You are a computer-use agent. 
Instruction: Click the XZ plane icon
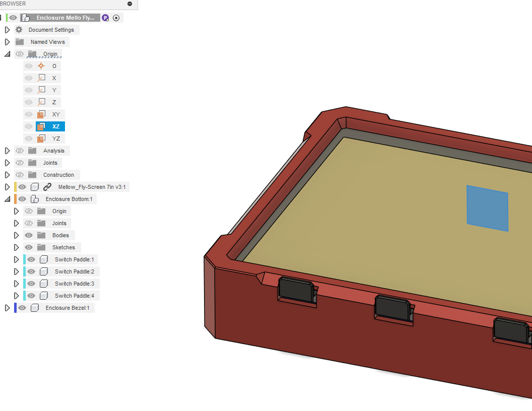(41, 126)
